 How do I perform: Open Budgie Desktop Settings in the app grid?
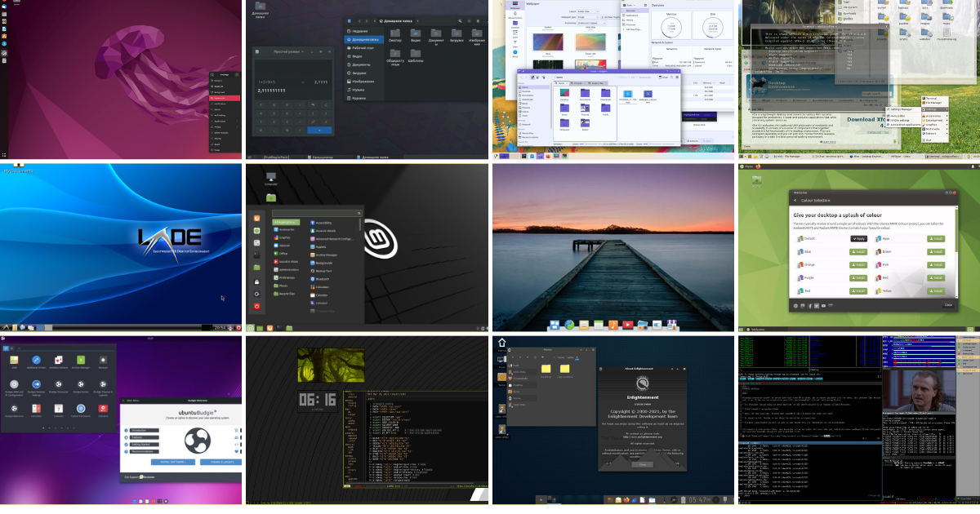pos(37,388)
